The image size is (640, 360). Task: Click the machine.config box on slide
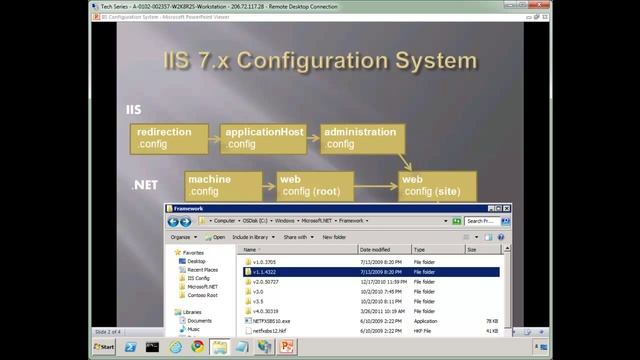click(223, 186)
